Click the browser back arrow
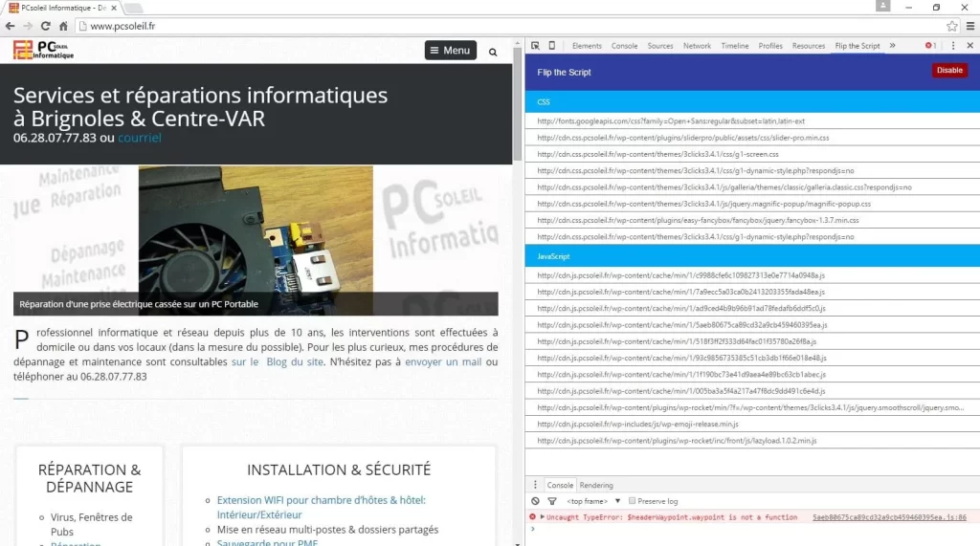 pyautogui.click(x=10, y=26)
